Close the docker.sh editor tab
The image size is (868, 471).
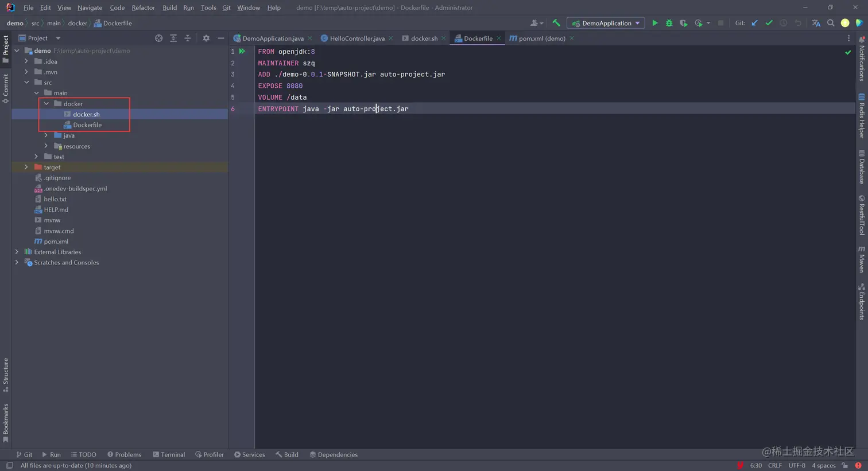[x=444, y=38]
